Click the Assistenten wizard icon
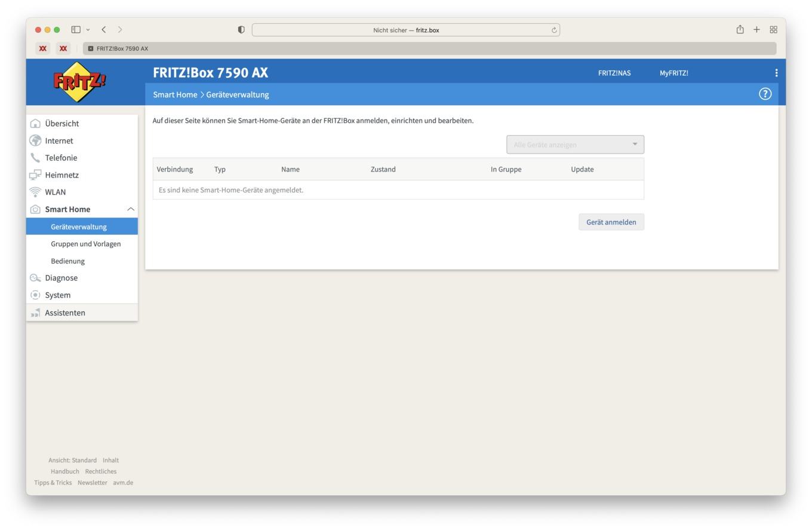812x530 pixels. pos(35,313)
